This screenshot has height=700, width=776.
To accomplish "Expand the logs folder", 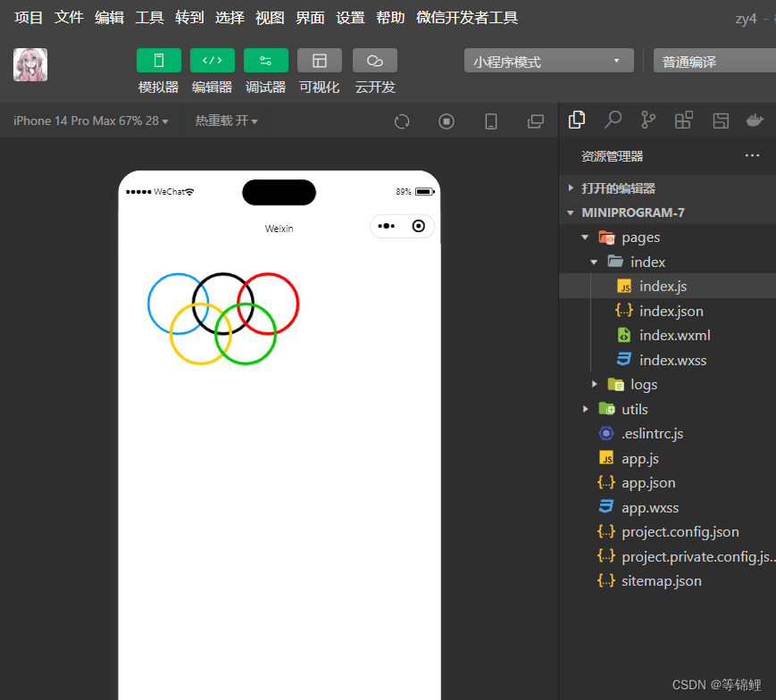I will [667, 385].
